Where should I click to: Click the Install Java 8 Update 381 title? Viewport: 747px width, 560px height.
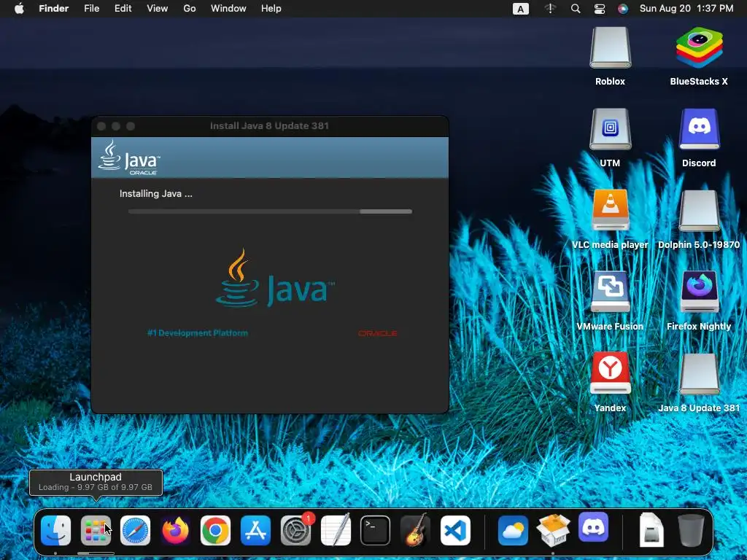click(269, 125)
